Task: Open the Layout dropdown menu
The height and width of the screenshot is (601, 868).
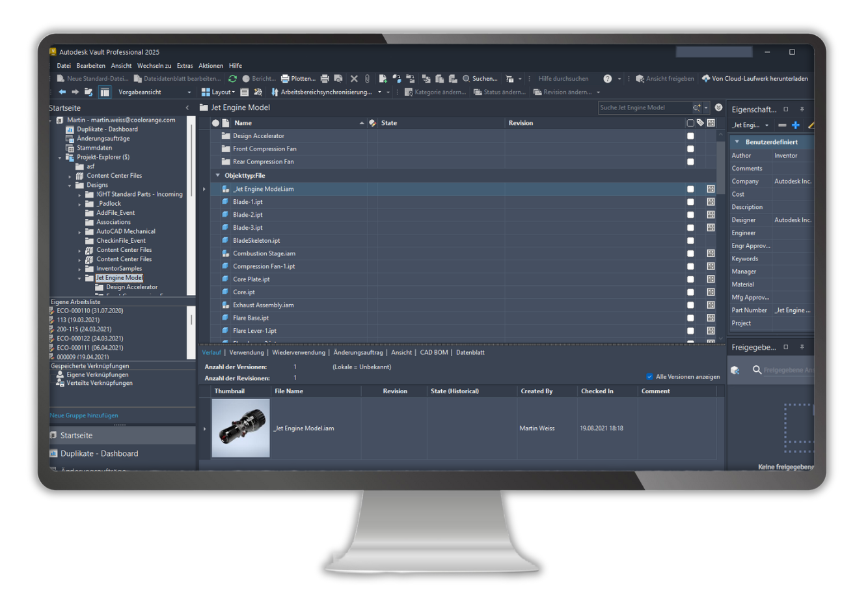Action: click(x=218, y=92)
